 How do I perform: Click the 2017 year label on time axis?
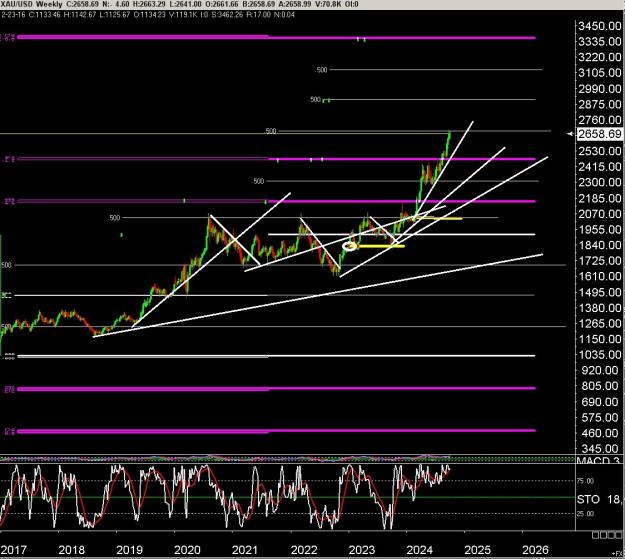14,550
